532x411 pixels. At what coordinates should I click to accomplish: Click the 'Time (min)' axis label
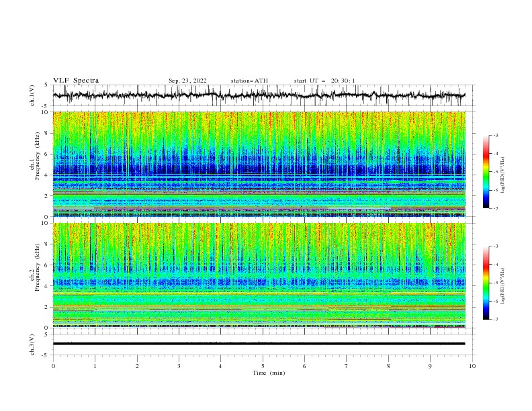pos(269,373)
